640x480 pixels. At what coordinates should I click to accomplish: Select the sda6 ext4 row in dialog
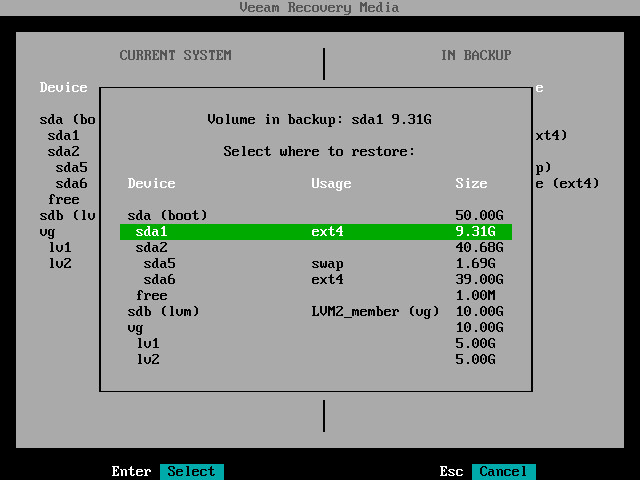[316, 280]
